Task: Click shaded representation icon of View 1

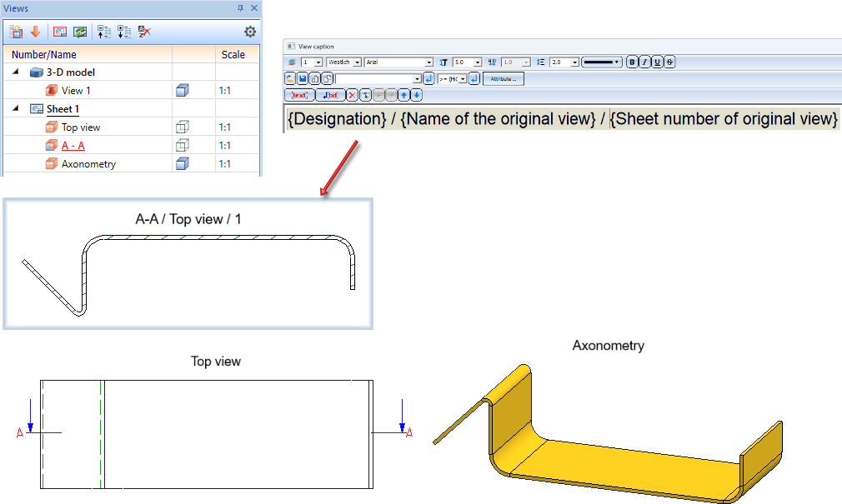Action: pos(183,90)
